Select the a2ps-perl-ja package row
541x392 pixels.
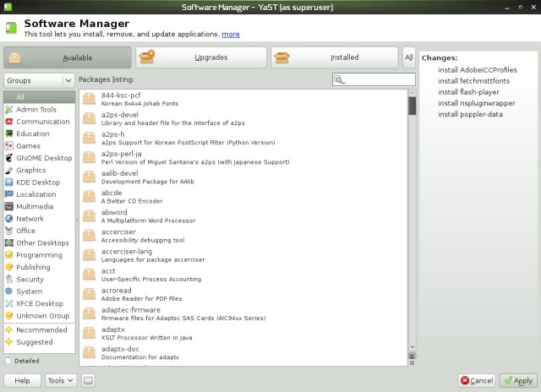click(x=243, y=157)
